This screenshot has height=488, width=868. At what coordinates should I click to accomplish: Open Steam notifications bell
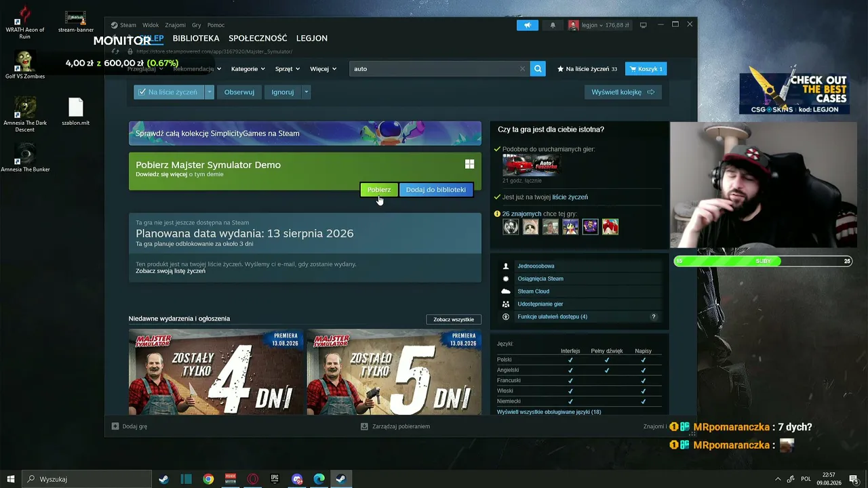point(553,25)
